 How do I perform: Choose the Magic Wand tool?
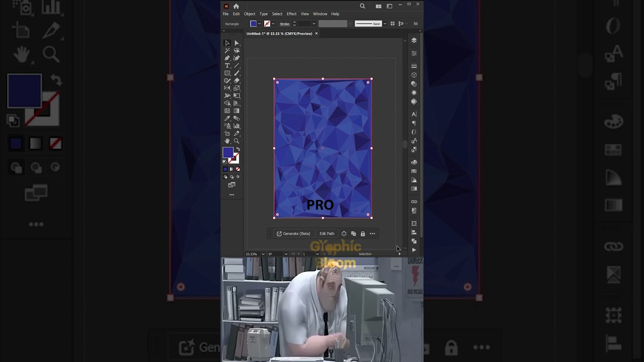(227, 50)
